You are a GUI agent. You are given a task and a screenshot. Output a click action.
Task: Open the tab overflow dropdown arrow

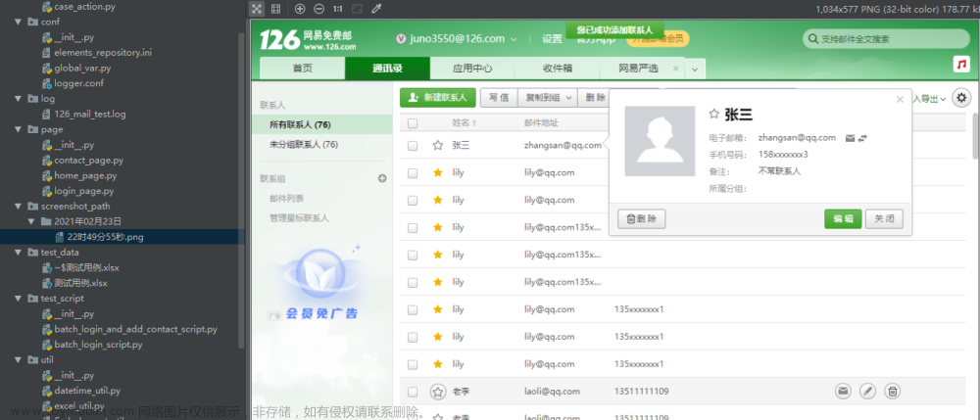tap(695, 70)
